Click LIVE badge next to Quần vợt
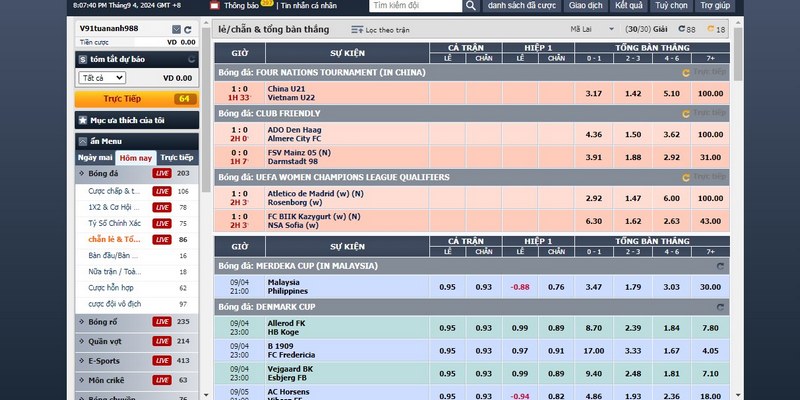Screen dimensions: 800x400 pos(162,341)
